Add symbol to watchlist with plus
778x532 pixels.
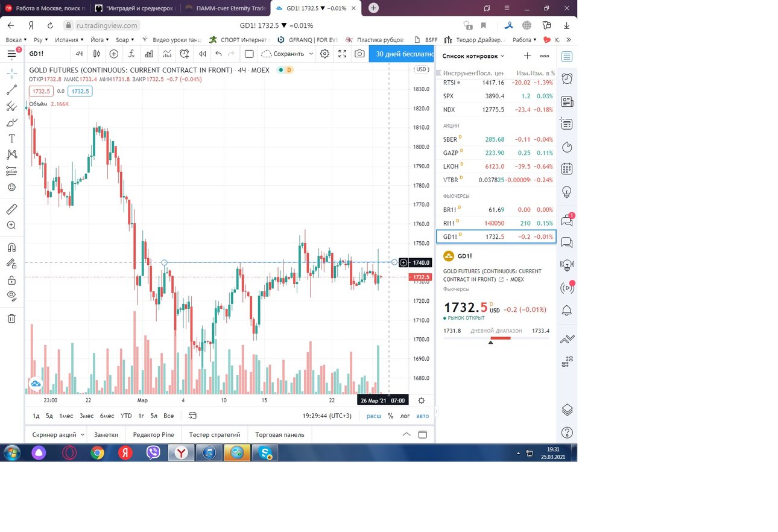pos(527,55)
